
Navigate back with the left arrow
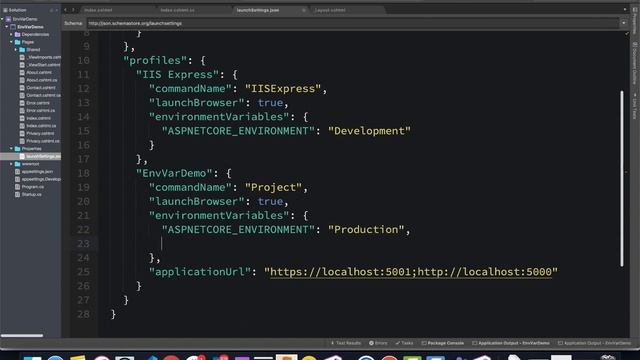tap(65, 10)
